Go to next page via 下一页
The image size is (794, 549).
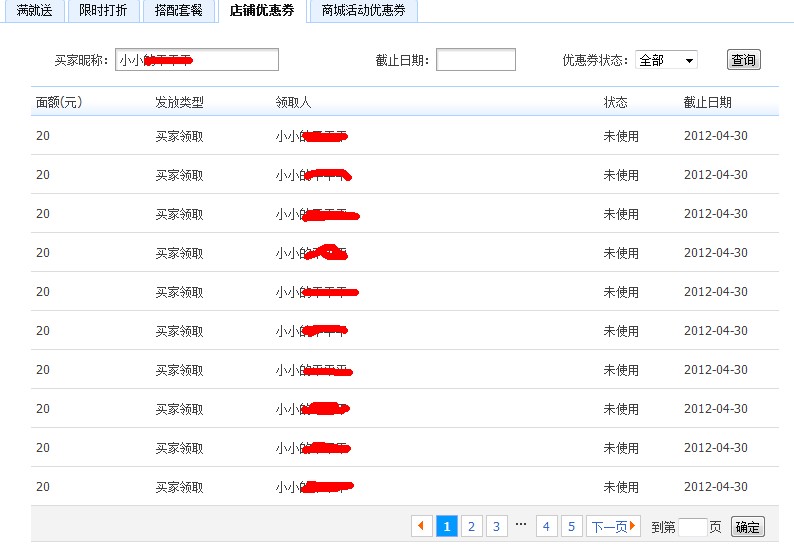point(613,526)
